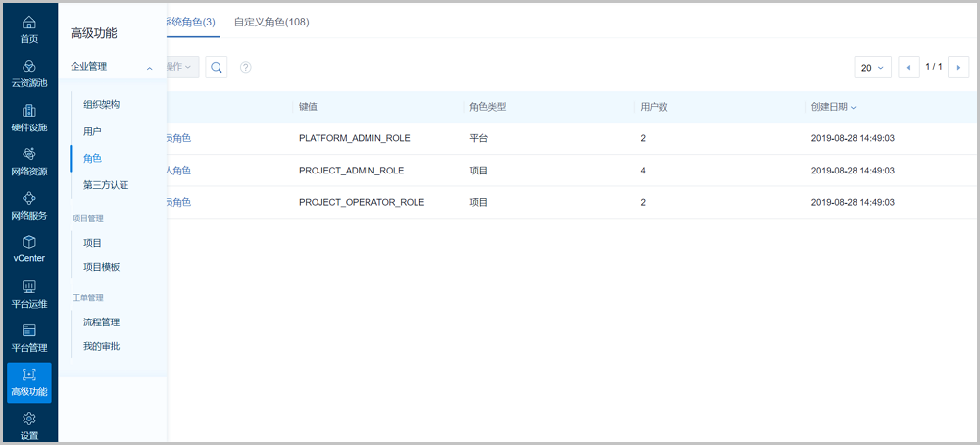Screen dimensions: 980x445
Task: Open 流程管理 under 工单管理
Action: coord(102,321)
